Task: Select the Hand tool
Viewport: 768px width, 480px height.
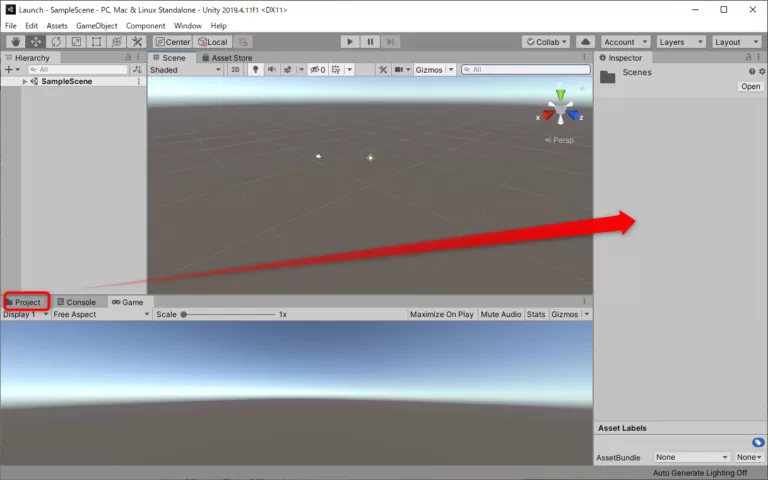Action: pos(16,42)
